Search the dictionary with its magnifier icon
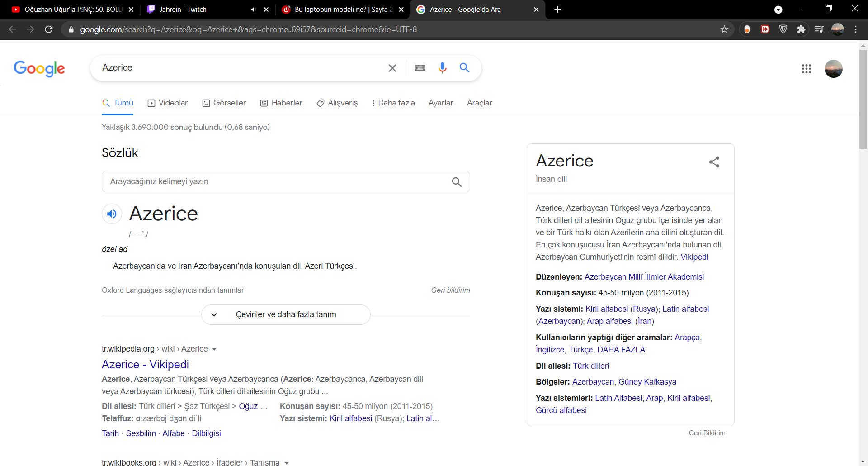The image size is (868, 466). tap(457, 182)
